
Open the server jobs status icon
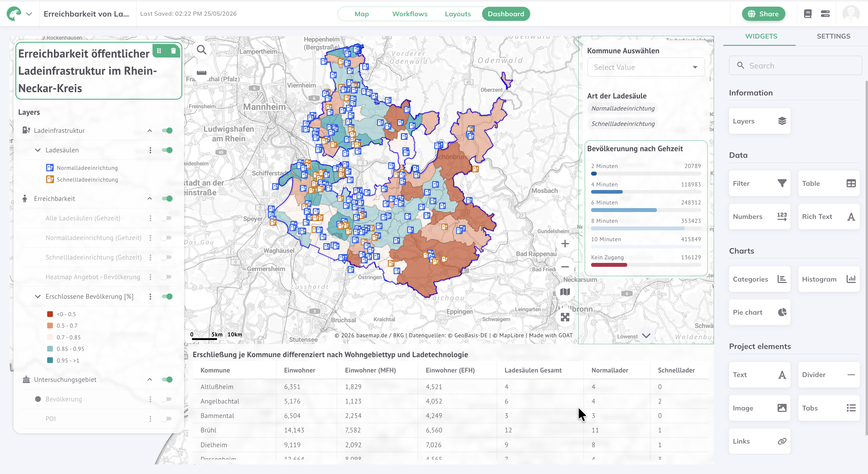(825, 14)
